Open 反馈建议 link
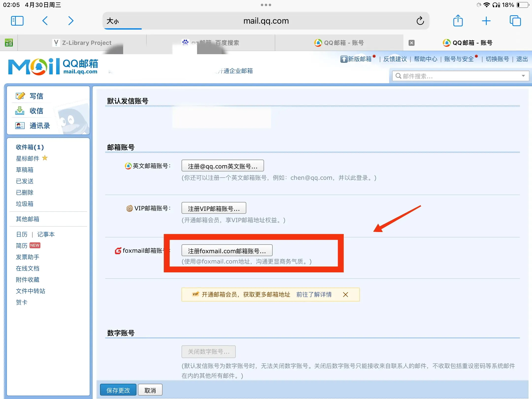 pyautogui.click(x=395, y=59)
